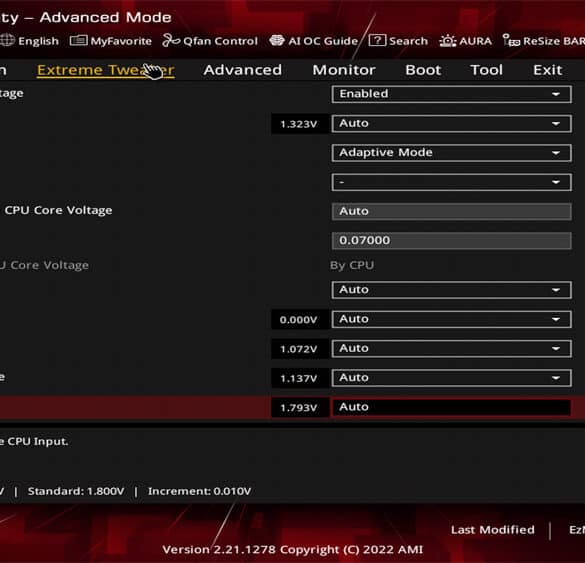Click the Last Modified button
Viewport: 585px width, 563px height.
tap(492, 530)
